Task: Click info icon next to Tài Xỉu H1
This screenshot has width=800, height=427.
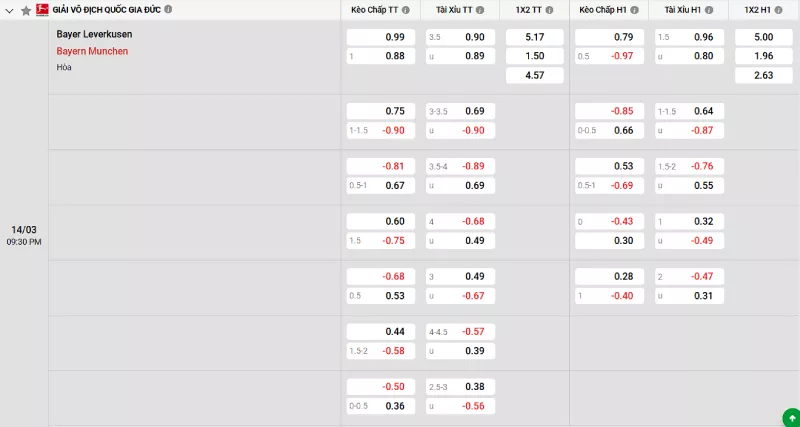Action: [x=708, y=10]
